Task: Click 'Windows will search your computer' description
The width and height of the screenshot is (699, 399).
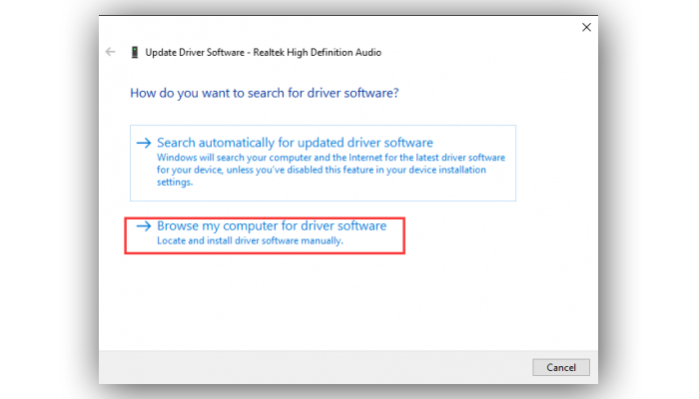Action: click(331, 170)
